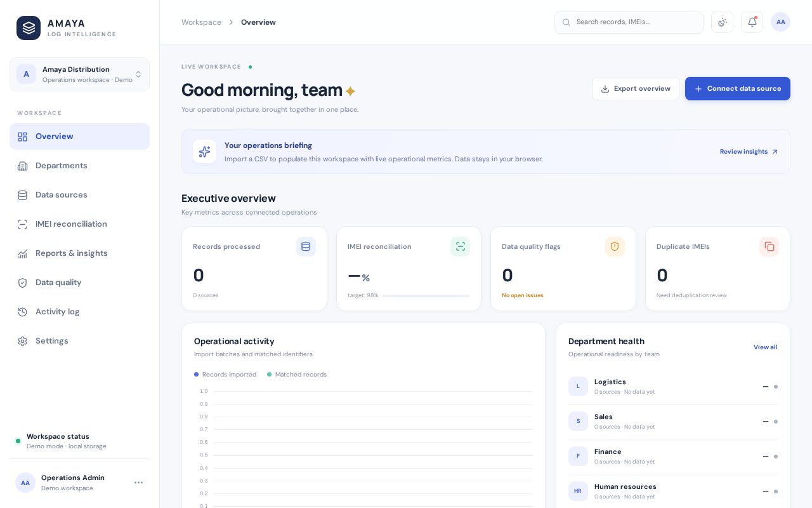The height and width of the screenshot is (508, 812).
Task: Open the Overview sidebar item
Action: pos(79,137)
